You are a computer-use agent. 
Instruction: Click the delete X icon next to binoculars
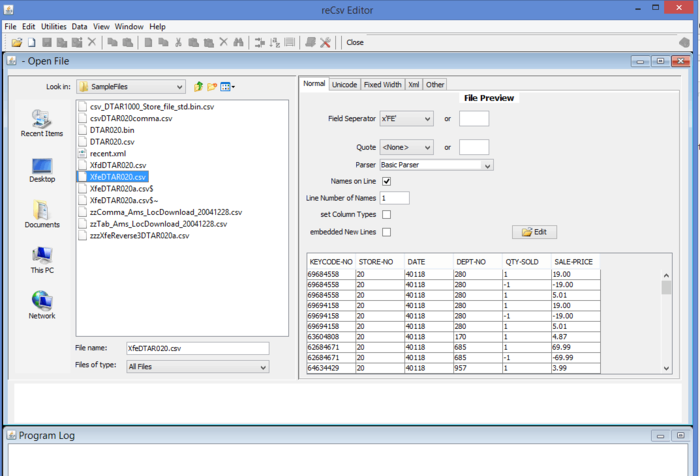click(224, 42)
